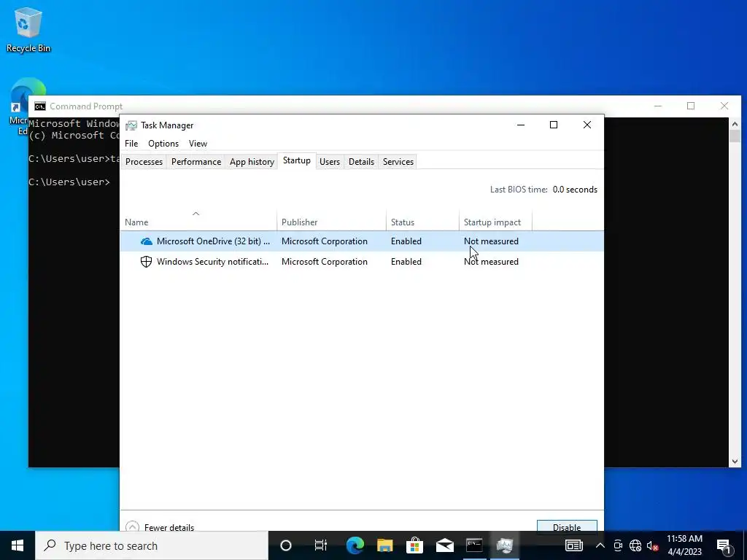Viewport: 747px width, 560px height.
Task: Select the Microsoft OneDrive (32 bit) row name
Action: 213,241
